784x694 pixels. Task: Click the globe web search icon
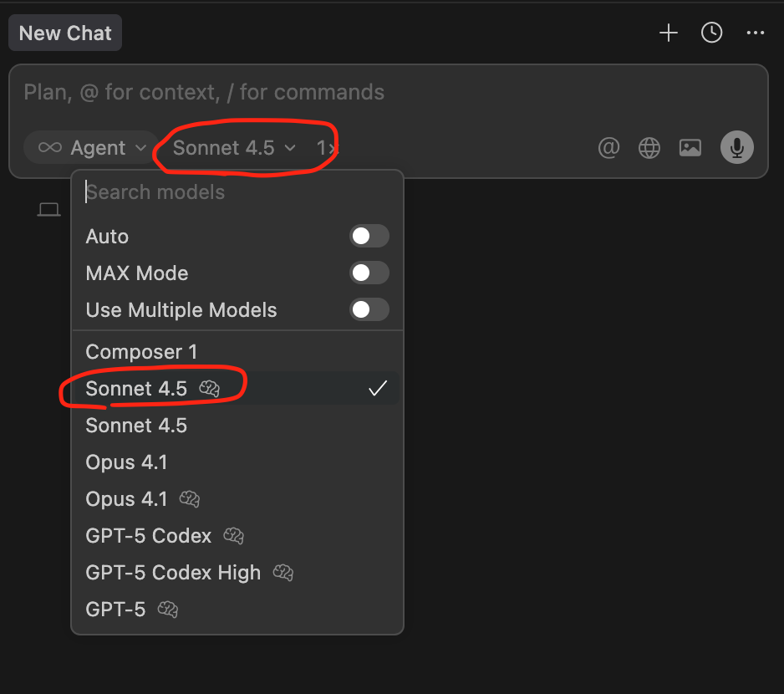click(x=649, y=148)
